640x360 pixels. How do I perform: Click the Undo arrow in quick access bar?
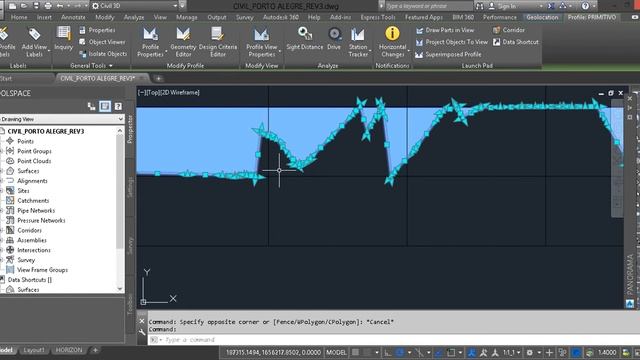(x=60, y=6)
